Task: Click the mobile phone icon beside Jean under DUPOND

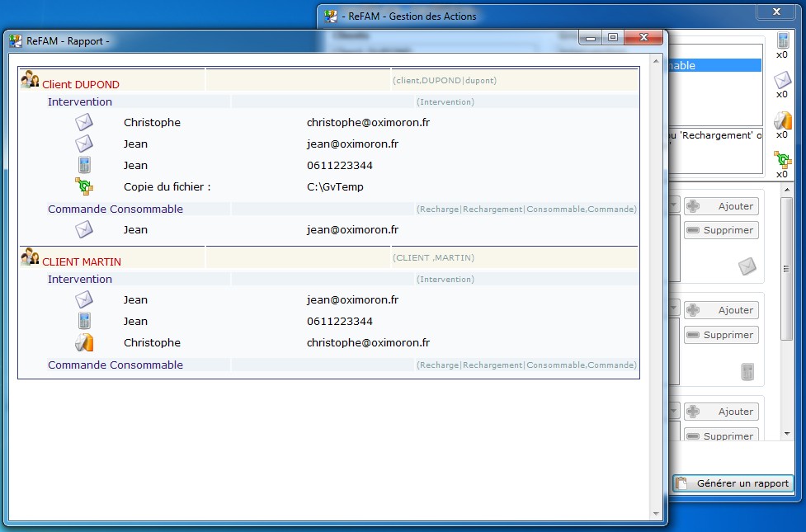Action: [x=84, y=165]
